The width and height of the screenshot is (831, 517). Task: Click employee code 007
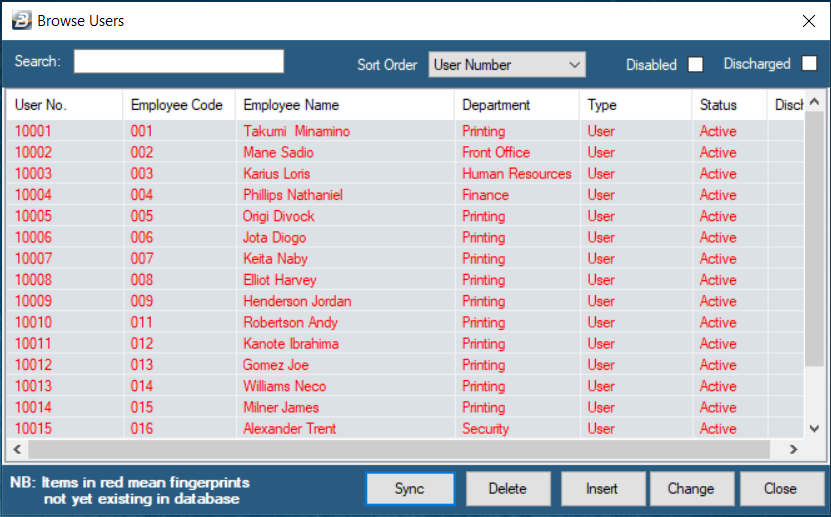coord(142,258)
